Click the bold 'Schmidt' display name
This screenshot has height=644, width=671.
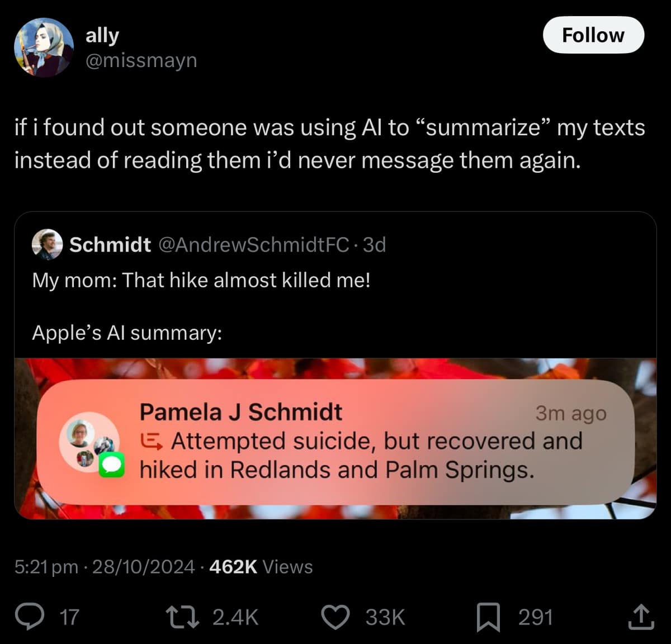(110, 244)
